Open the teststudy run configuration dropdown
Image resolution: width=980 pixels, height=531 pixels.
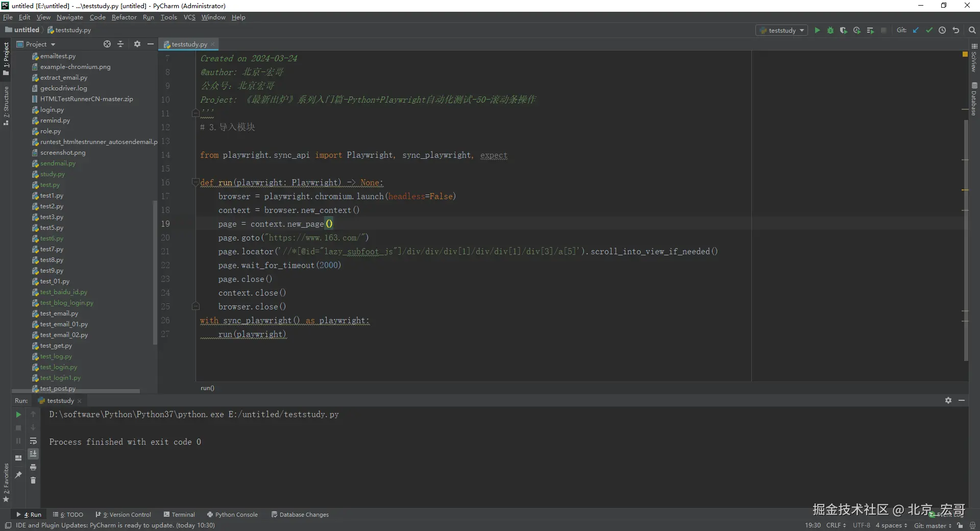[781, 31]
